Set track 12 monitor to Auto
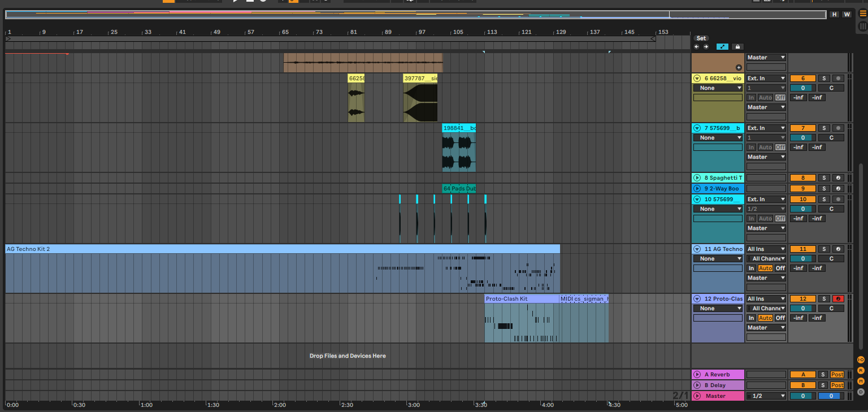Screen dimensions: 868x412 coord(765,318)
